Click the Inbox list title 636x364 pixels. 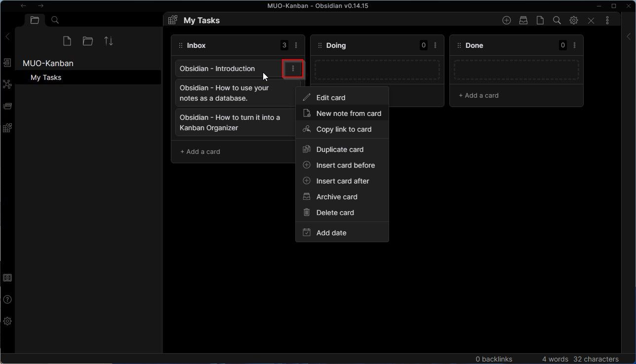pos(196,45)
